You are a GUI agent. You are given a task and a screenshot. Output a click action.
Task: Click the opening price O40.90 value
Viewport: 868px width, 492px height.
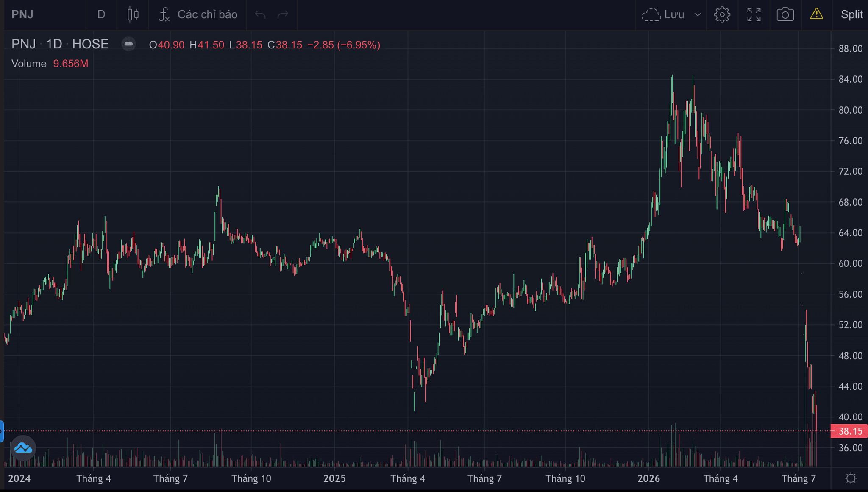[x=167, y=45]
